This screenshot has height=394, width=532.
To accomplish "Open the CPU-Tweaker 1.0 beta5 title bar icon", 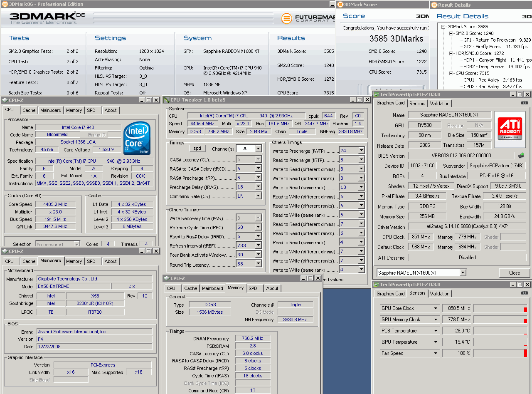I will click(x=166, y=100).
